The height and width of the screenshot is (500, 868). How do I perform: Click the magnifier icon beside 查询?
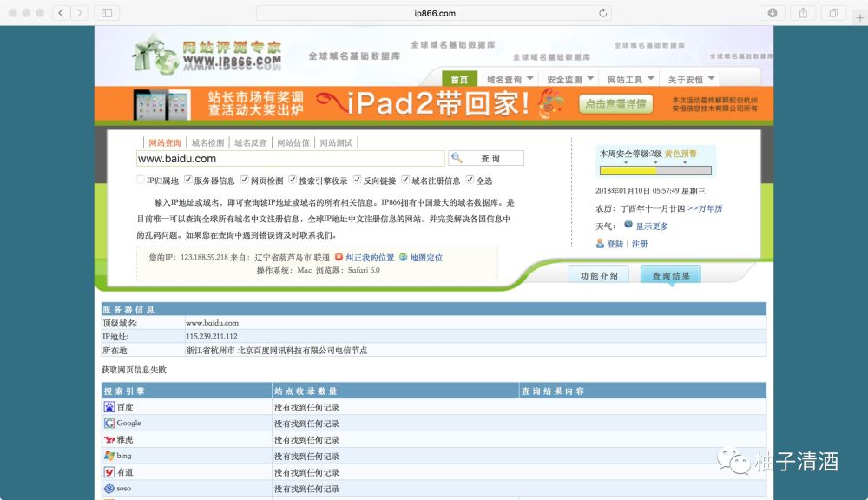coord(457,158)
